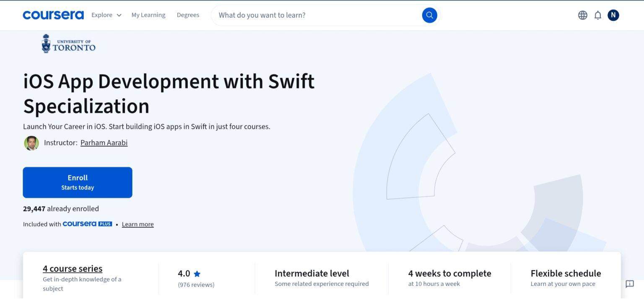
Task: Click the Enroll button
Action: pos(78,182)
